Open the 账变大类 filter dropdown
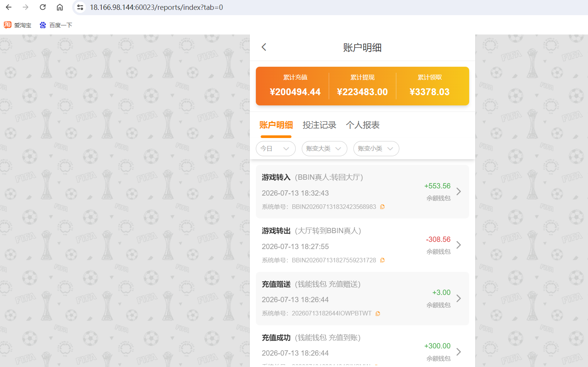The image size is (588, 367). click(324, 149)
